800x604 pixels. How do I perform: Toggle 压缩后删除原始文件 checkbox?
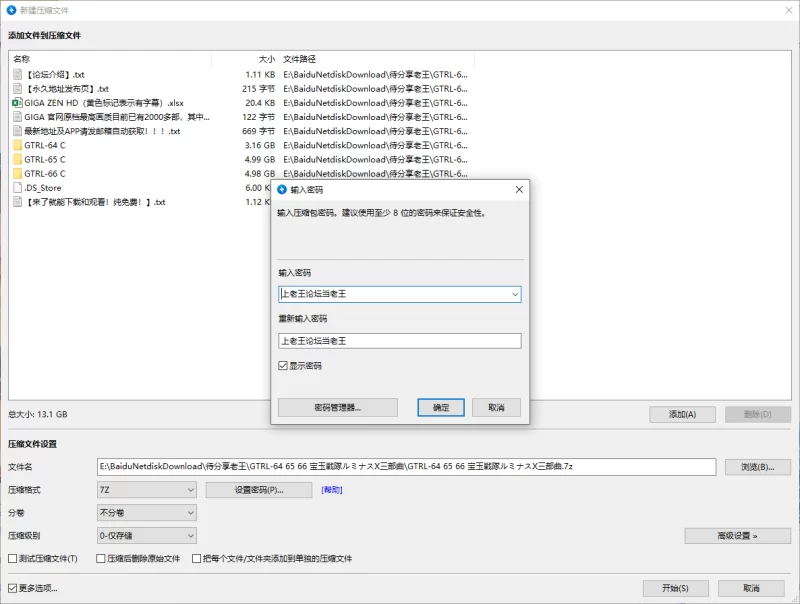[x=101, y=558]
